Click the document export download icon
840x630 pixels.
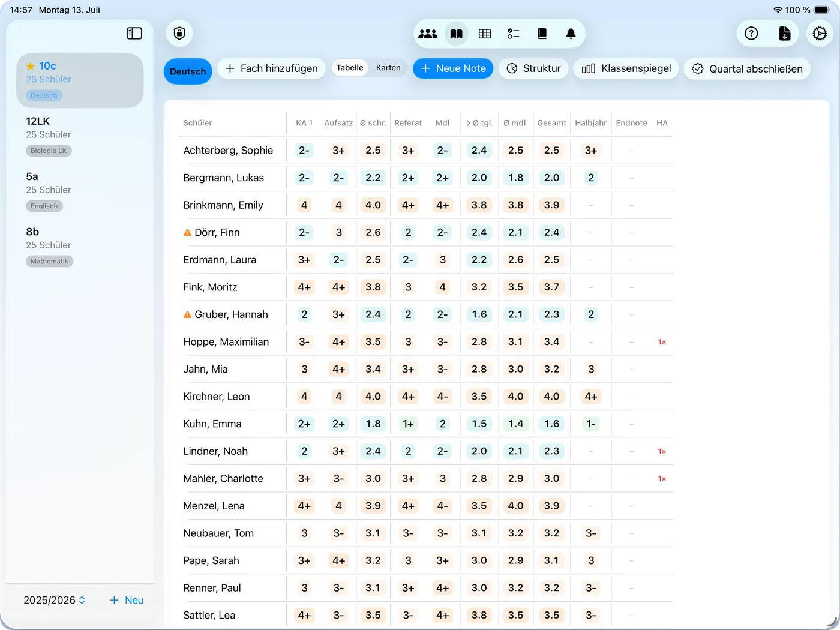[785, 34]
